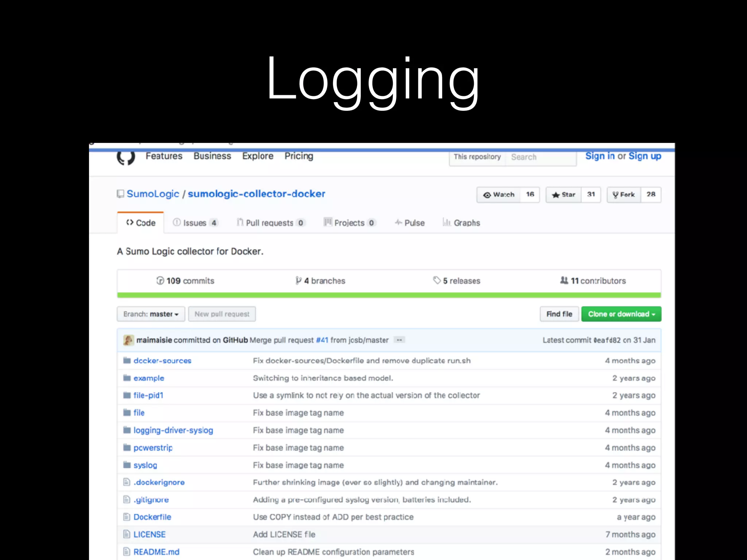Open pull request #41 link
Image resolution: width=747 pixels, height=560 pixels.
point(322,340)
